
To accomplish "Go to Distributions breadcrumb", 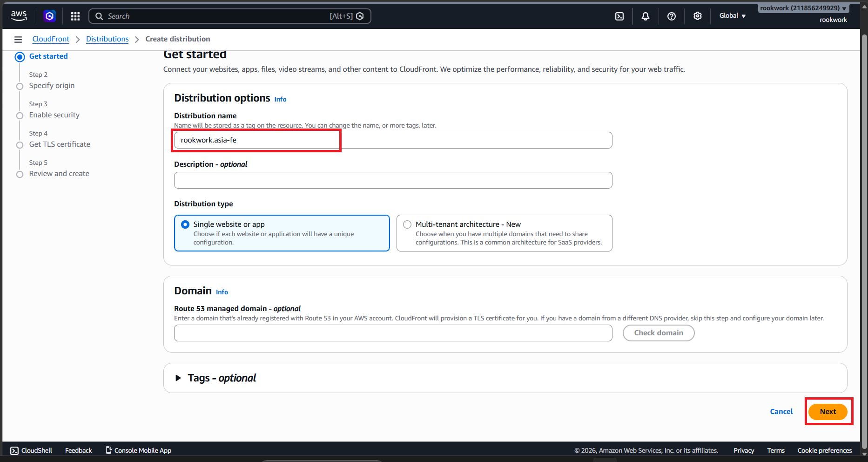I will pos(108,39).
